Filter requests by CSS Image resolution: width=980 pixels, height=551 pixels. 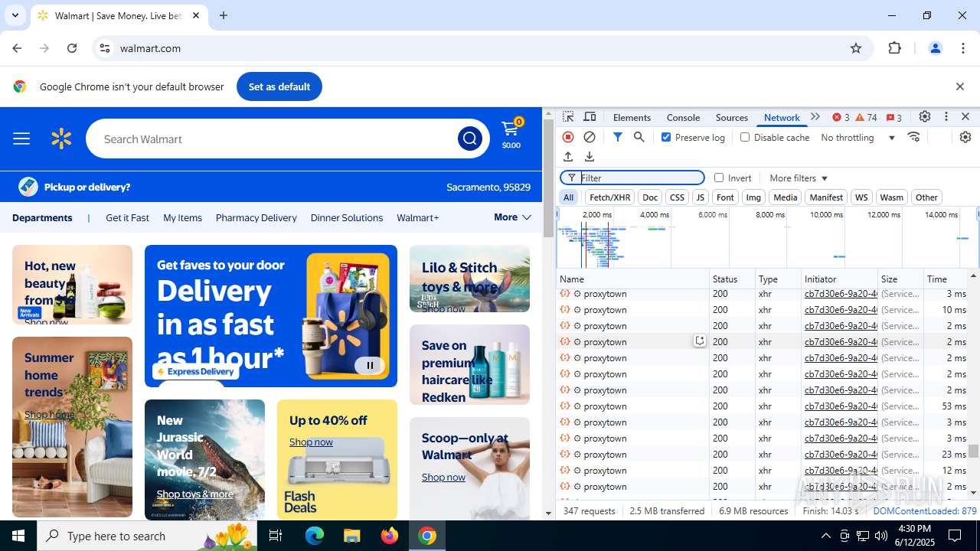coord(677,197)
